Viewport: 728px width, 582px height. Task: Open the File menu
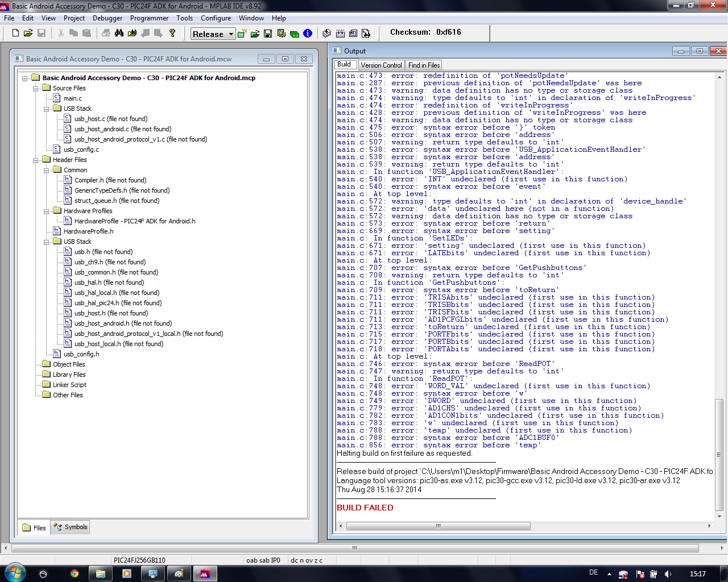click(x=9, y=18)
